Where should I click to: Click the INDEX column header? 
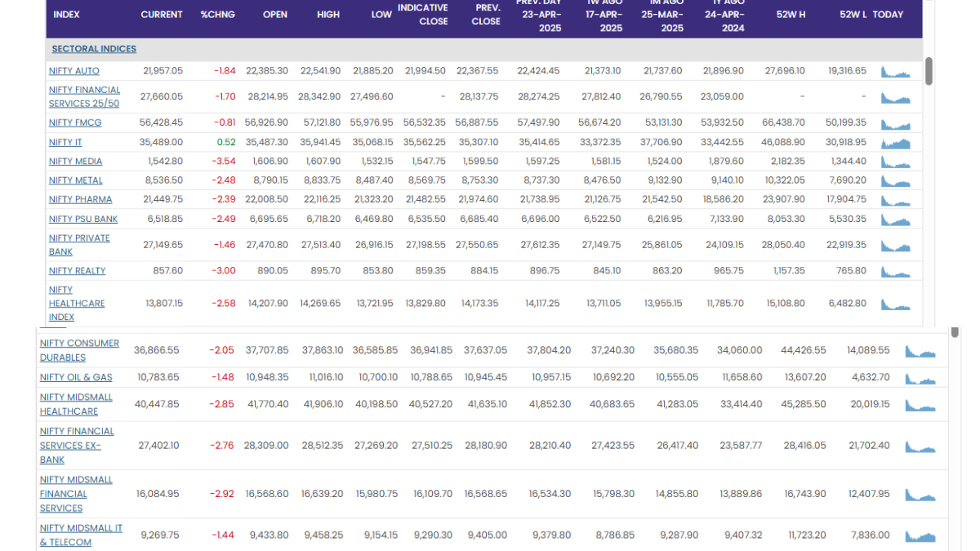pyautogui.click(x=66, y=15)
